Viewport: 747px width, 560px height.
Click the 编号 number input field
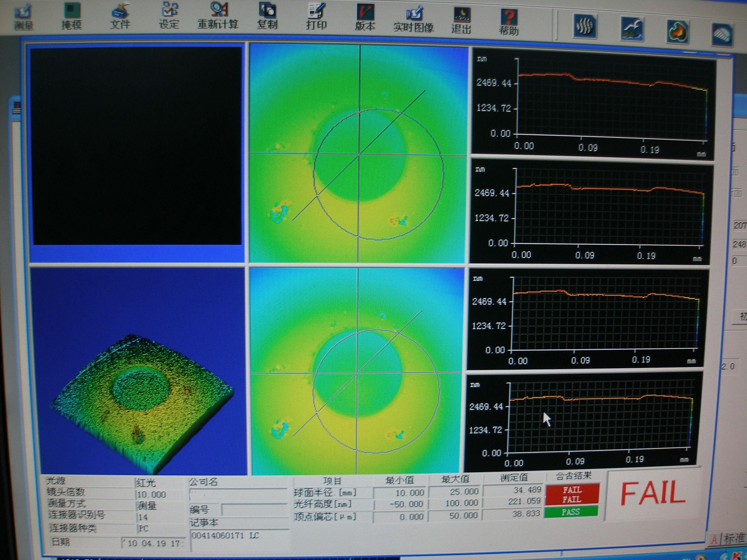click(x=254, y=509)
